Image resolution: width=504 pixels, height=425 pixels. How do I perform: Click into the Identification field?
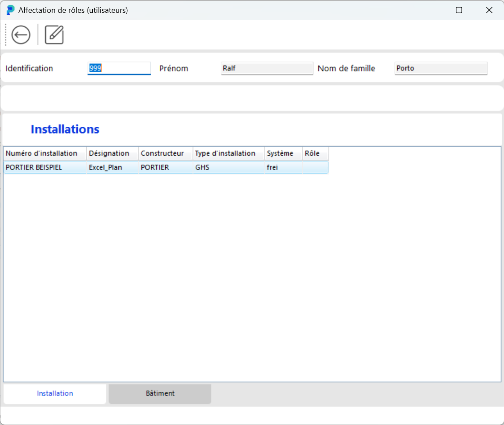pyautogui.click(x=119, y=68)
